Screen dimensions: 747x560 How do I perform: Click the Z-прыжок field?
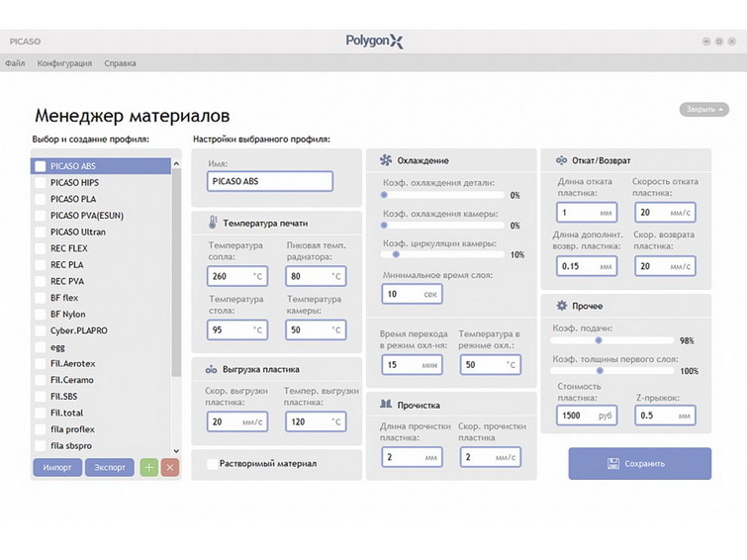665,416
